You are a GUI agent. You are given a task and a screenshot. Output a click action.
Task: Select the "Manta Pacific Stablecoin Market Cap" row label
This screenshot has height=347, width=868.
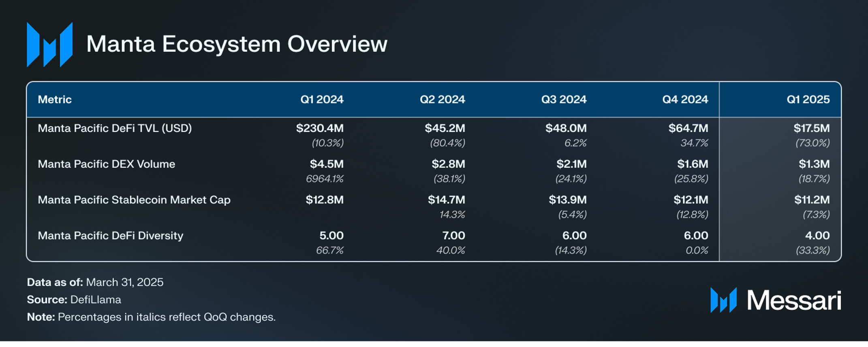tap(134, 200)
